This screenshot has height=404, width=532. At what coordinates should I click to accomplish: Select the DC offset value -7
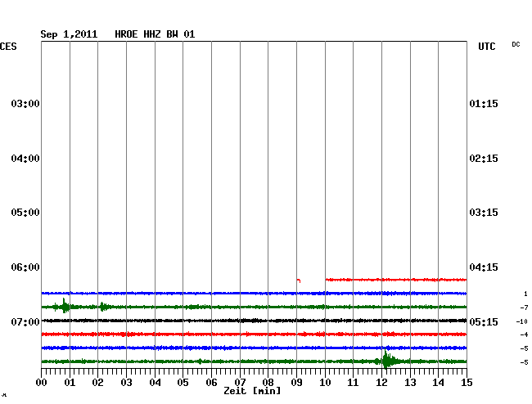coord(524,307)
